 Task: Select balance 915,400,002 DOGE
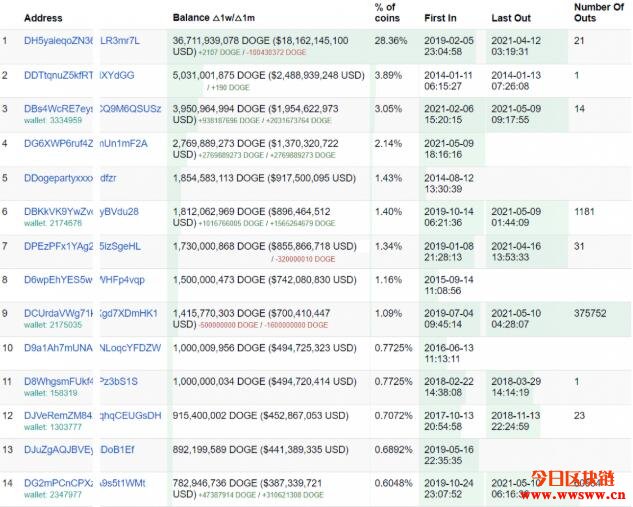click(215, 415)
